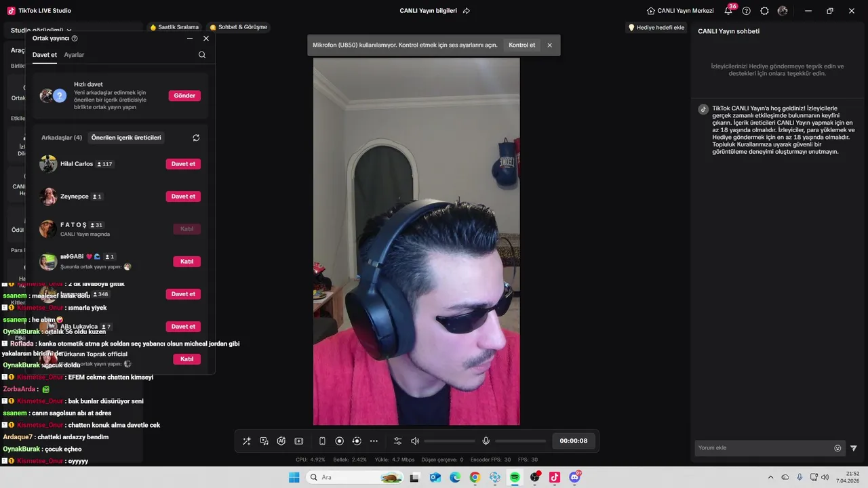Show hidden system tray icons chevron
Viewport: 868px width, 488px height.
tap(770, 477)
